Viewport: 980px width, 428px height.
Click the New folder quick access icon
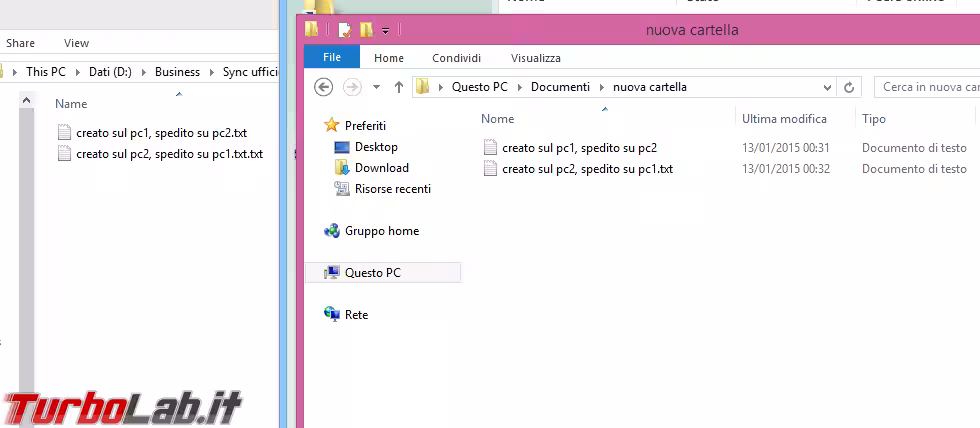[x=366, y=29]
